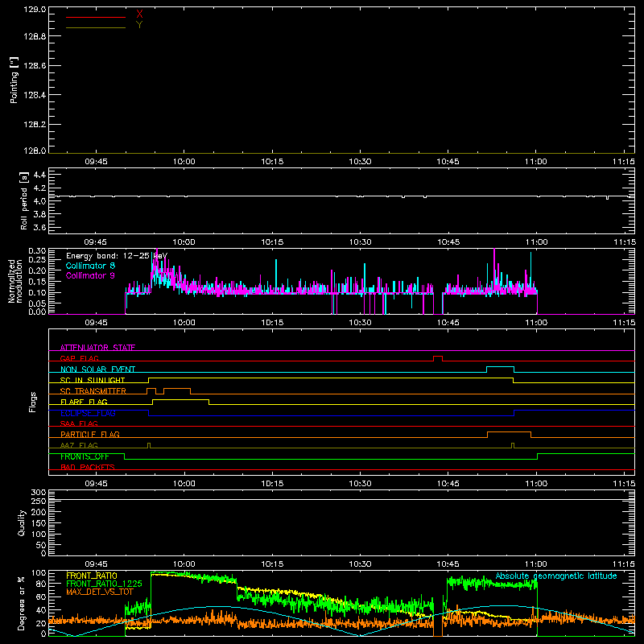This screenshot has width=644, height=644.
Task: Click the '10:00' tick label under Pointing panel
Action: pyautogui.click(x=184, y=162)
